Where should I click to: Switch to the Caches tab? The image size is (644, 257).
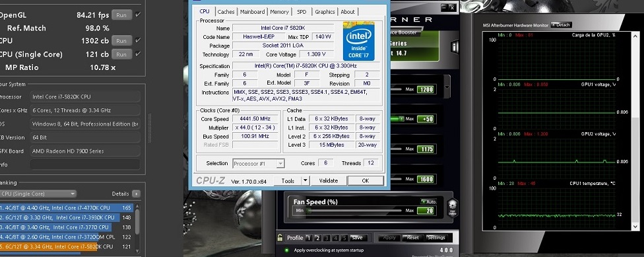click(x=226, y=12)
